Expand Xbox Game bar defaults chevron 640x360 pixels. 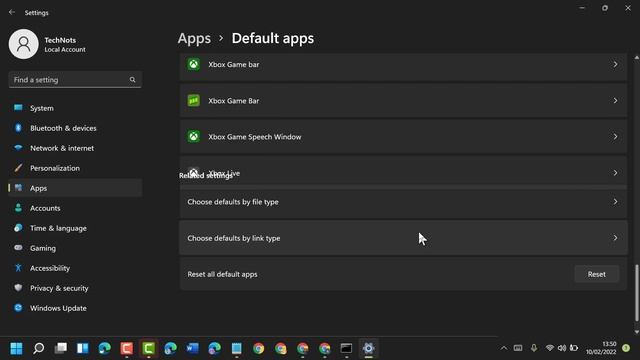(x=615, y=64)
